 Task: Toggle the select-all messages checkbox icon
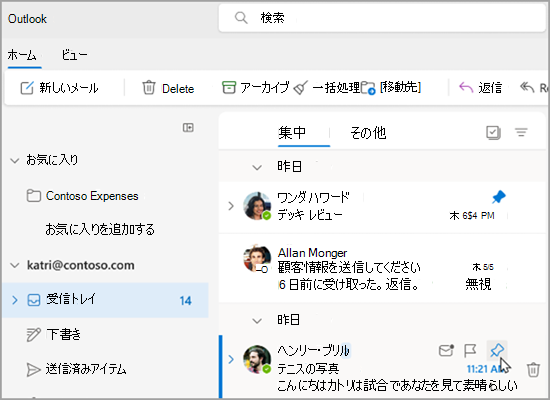[493, 132]
